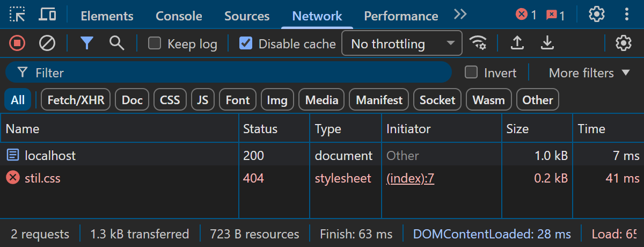644x247 pixels.
Task: Filter requests by Other
Action: coord(538,100)
